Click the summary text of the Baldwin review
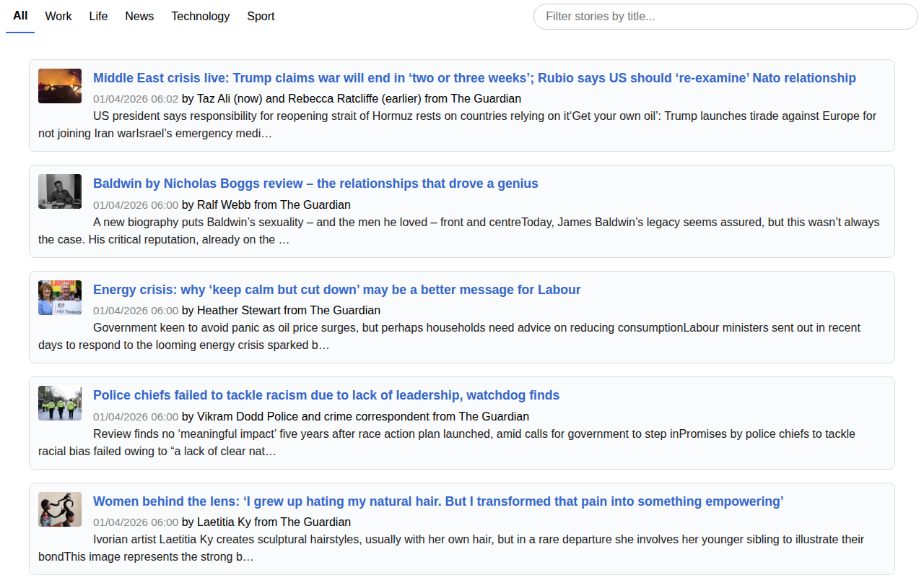 458,230
